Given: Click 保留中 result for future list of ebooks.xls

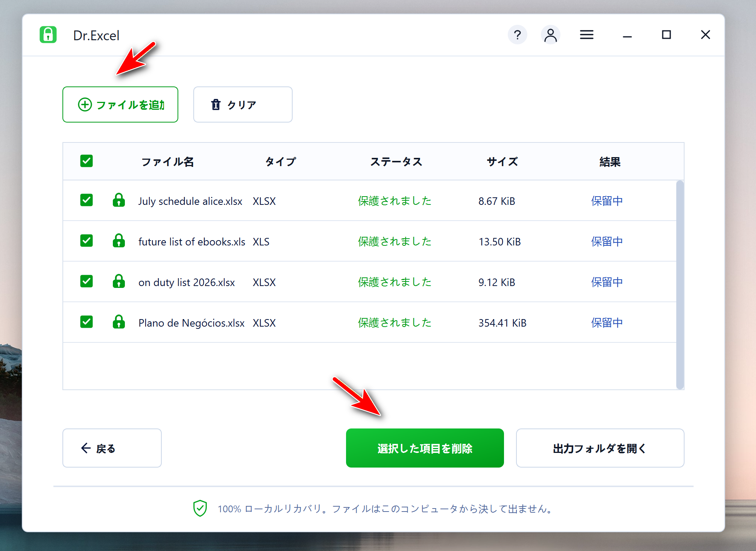Looking at the screenshot, I should tap(607, 242).
